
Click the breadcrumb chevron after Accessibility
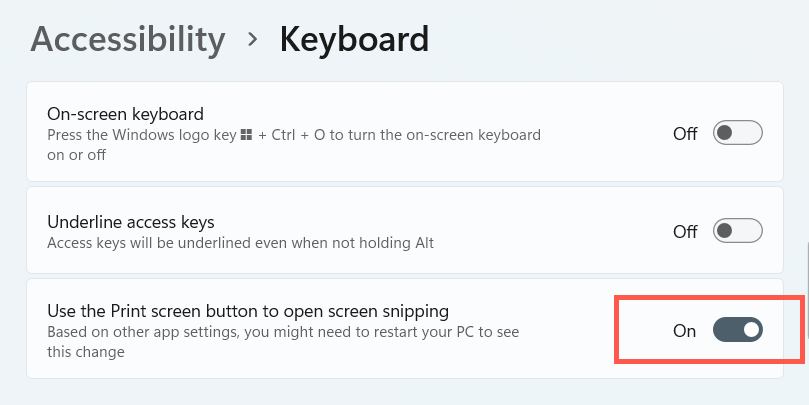coord(253,39)
